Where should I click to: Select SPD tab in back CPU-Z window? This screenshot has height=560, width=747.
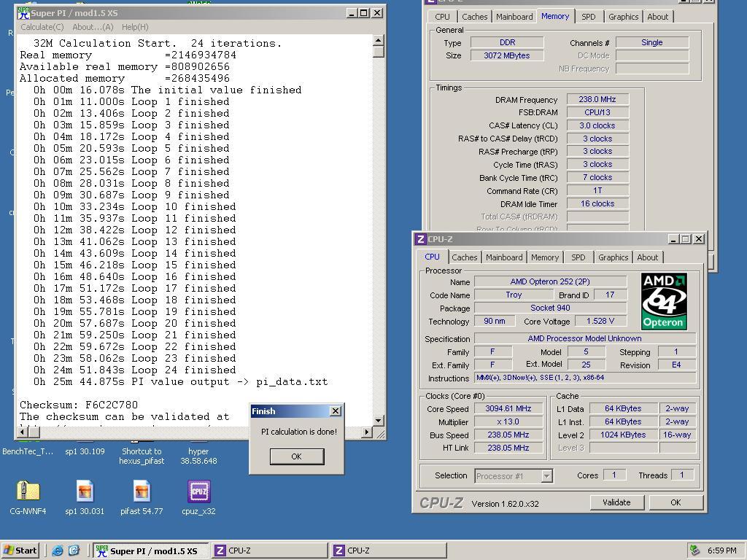coord(589,17)
